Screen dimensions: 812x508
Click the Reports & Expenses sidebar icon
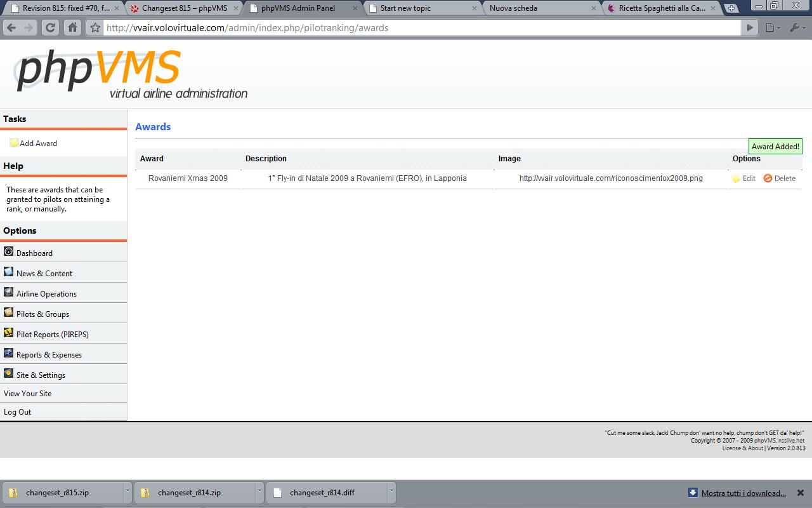[x=8, y=353]
